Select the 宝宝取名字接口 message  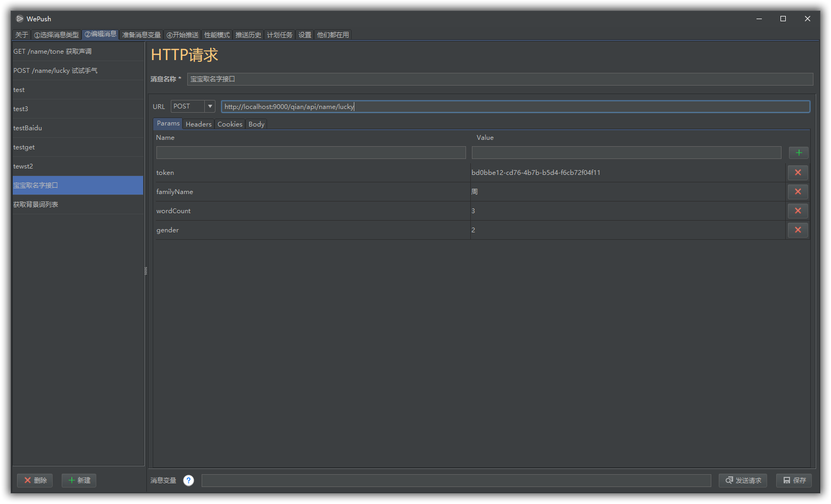point(78,186)
